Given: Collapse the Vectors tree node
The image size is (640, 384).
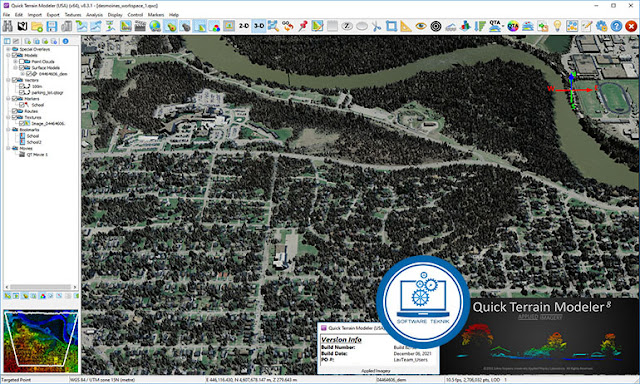Looking at the screenshot, I should pyautogui.click(x=8, y=80).
